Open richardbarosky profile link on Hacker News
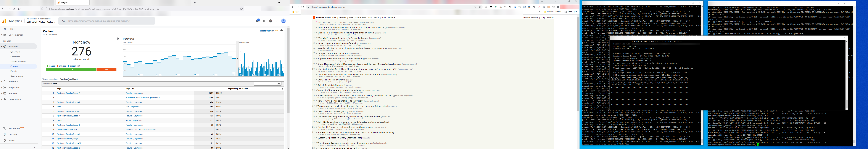This screenshot has width=868, height=149. click(x=531, y=17)
